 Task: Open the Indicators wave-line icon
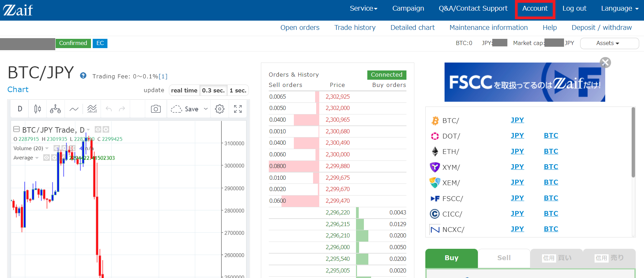[74, 109]
